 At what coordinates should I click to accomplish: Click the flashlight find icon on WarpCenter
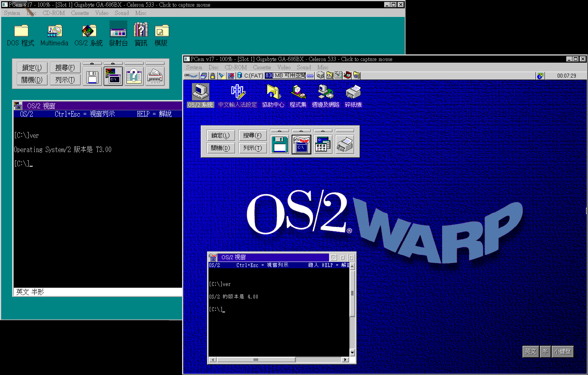tap(221, 76)
